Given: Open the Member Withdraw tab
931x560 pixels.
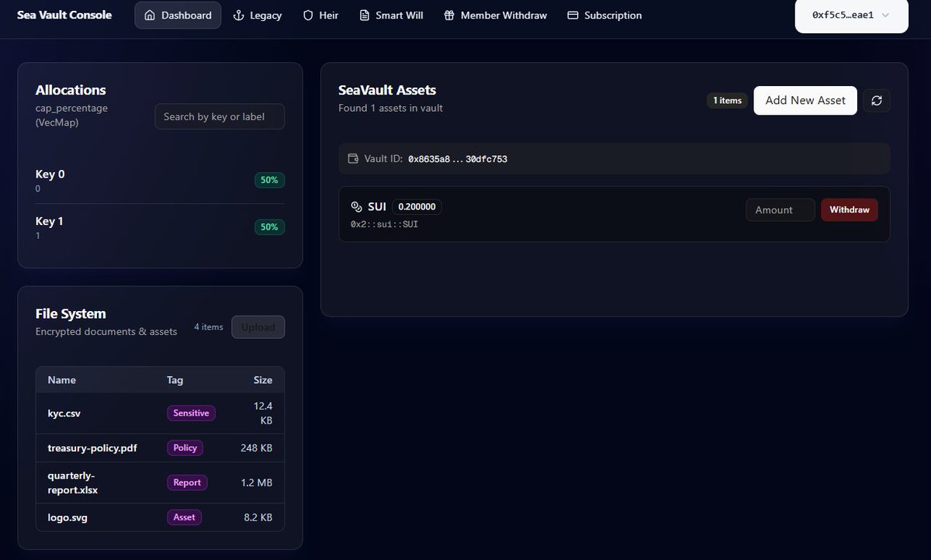Looking at the screenshot, I should click(x=495, y=15).
